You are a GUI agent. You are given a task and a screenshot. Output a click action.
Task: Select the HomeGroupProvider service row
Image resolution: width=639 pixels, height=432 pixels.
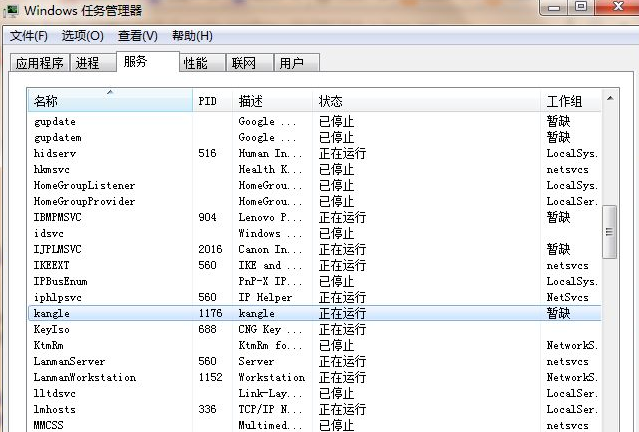tap(315, 201)
